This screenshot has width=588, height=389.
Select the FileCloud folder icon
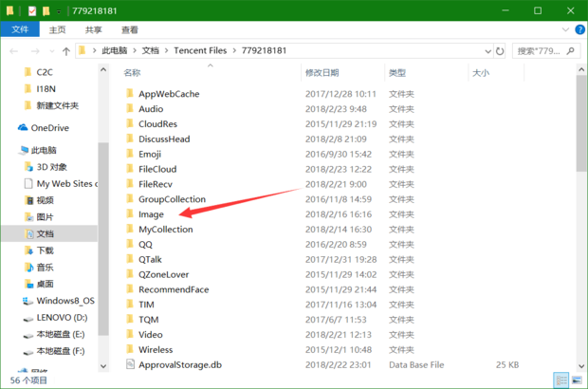(130, 169)
